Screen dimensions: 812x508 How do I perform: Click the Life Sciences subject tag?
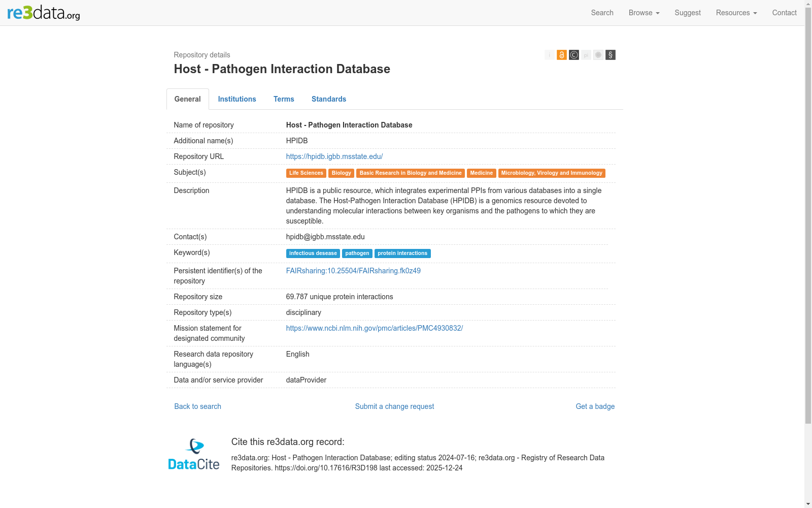pos(306,173)
